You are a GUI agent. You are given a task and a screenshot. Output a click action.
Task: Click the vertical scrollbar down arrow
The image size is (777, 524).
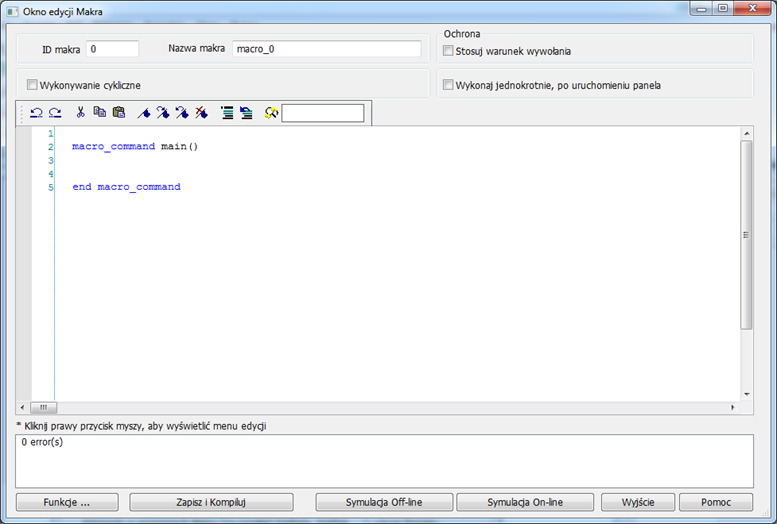747,395
